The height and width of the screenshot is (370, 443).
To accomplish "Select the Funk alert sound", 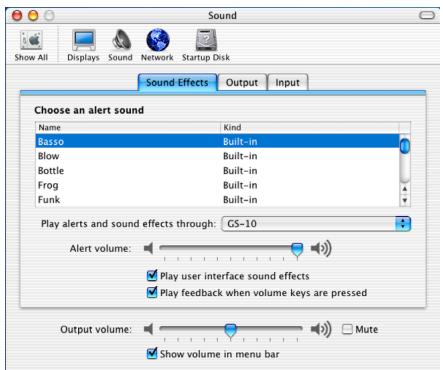I will pyautogui.click(x=217, y=200).
